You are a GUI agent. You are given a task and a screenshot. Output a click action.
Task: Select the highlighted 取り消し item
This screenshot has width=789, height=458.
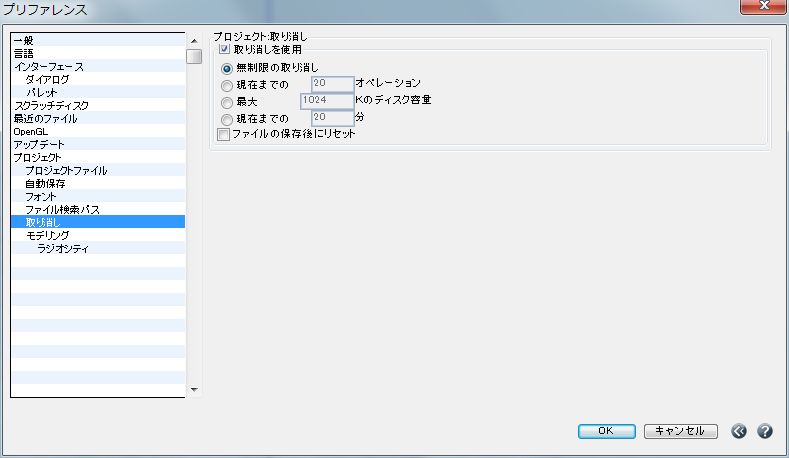pyautogui.click(x=98, y=222)
